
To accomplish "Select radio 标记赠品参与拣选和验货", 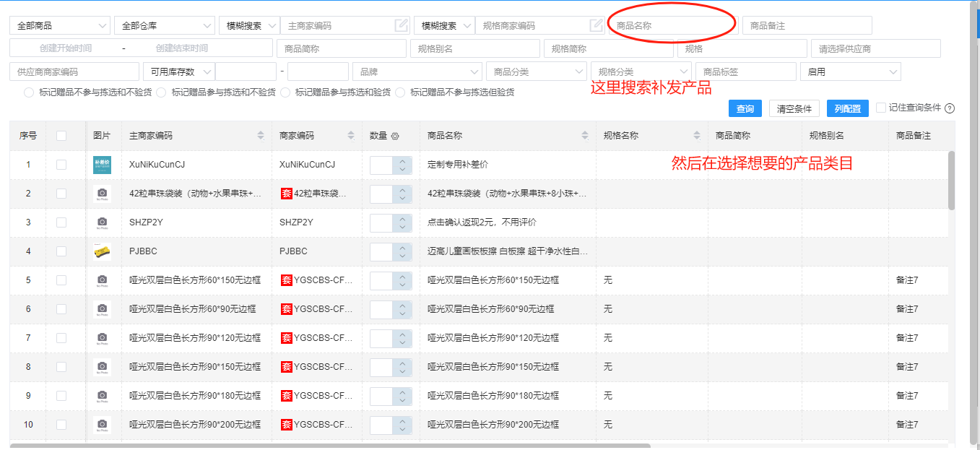I will (x=285, y=92).
